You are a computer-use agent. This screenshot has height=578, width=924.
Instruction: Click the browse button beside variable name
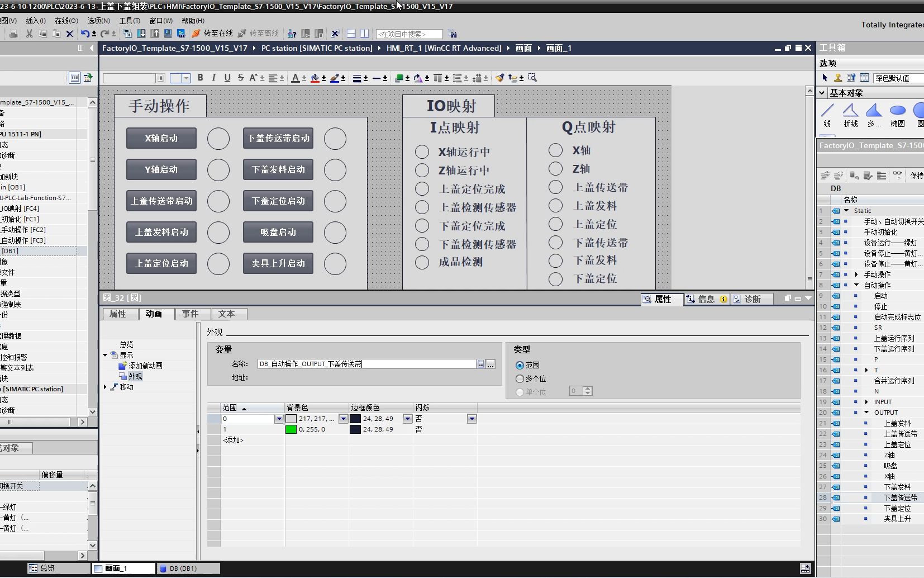click(x=490, y=364)
